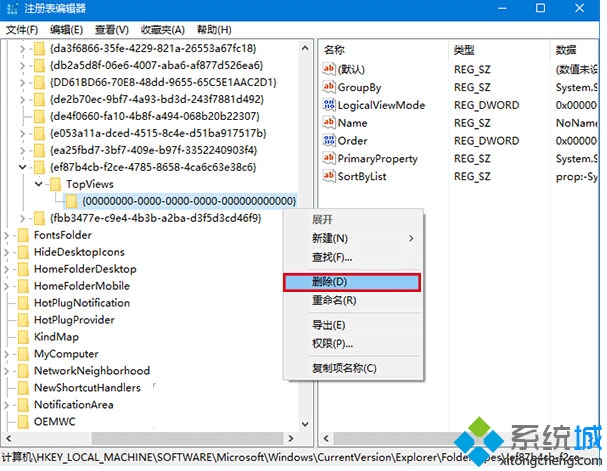The width and height of the screenshot is (607, 471).
Task: Click the LogicalViewMode DWORD value icon
Action: (328, 105)
